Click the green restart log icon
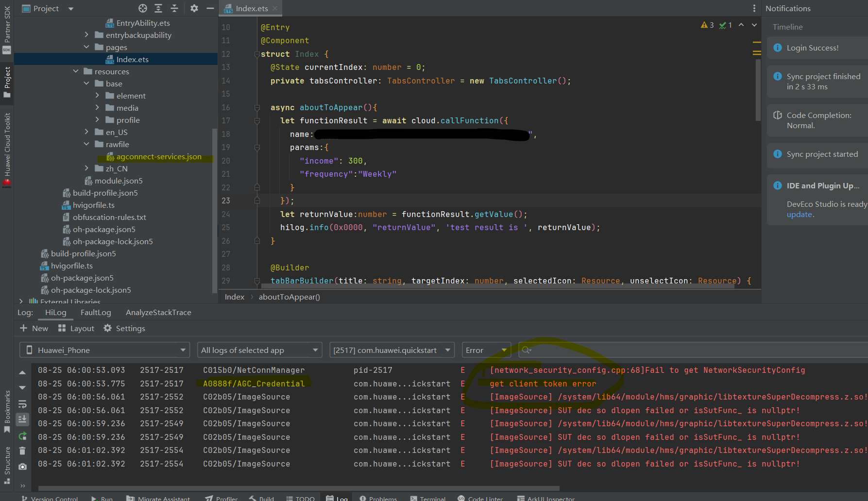868x501 pixels. (x=22, y=436)
